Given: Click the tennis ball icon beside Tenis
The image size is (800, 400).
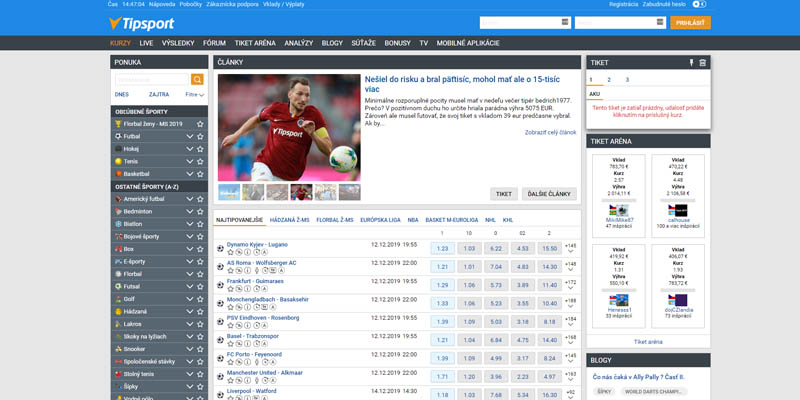Looking at the screenshot, I should point(118,161).
